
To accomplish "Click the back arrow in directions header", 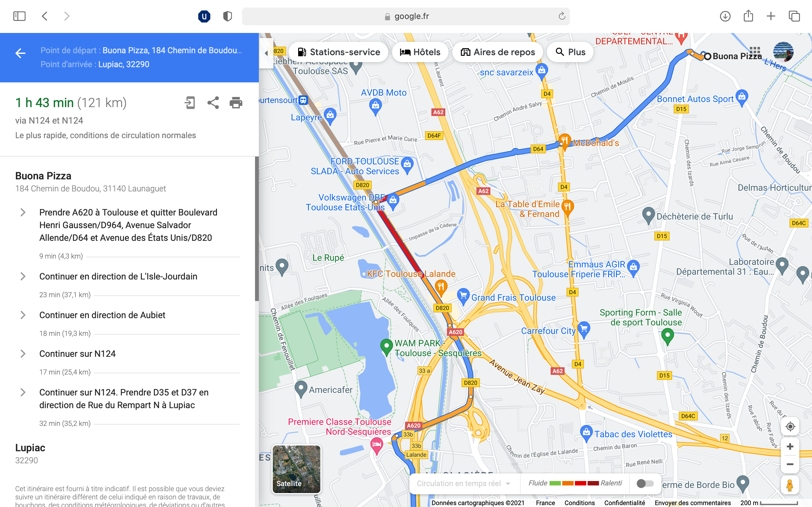I will 20,53.
